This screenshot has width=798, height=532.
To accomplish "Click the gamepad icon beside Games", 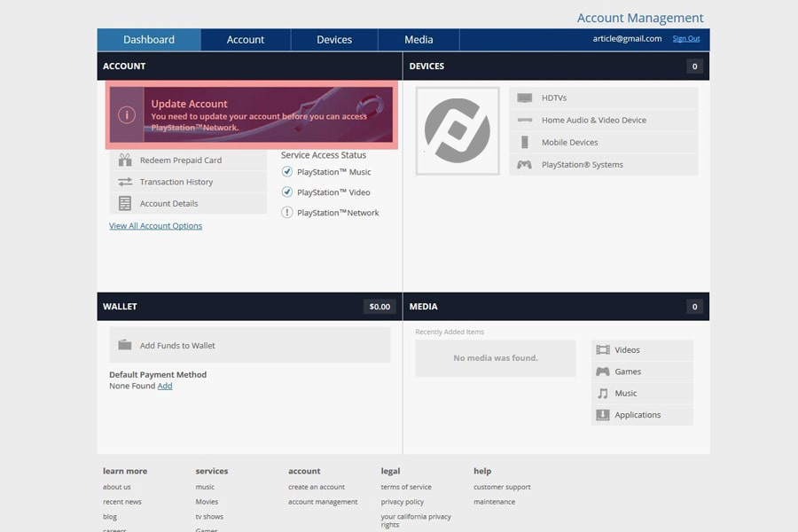I will click(603, 372).
